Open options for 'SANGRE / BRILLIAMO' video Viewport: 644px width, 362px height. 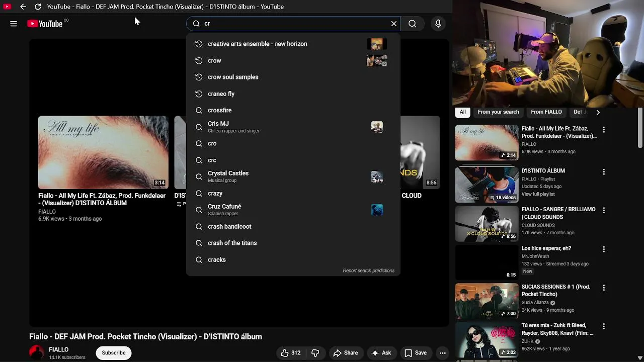point(604,211)
